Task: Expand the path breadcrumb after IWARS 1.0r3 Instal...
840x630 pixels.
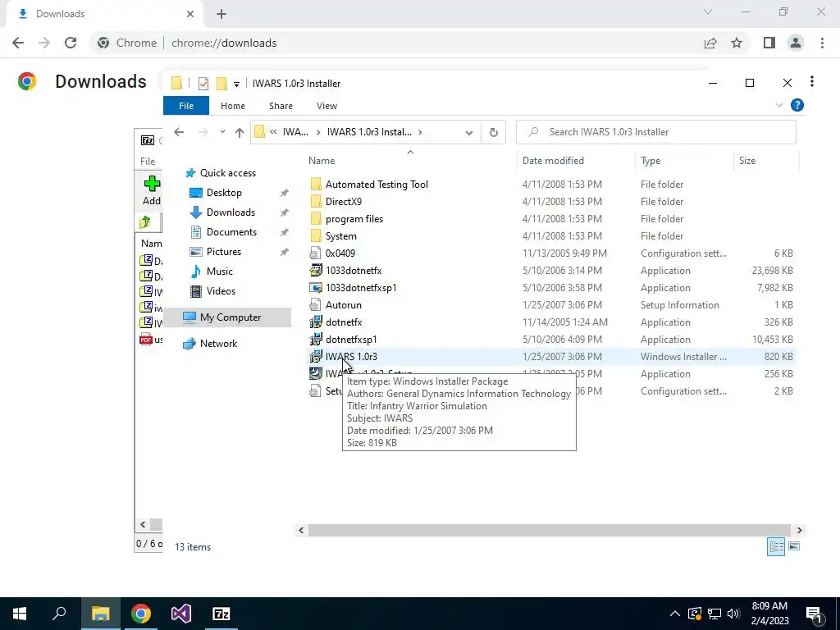Action: tap(420, 132)
